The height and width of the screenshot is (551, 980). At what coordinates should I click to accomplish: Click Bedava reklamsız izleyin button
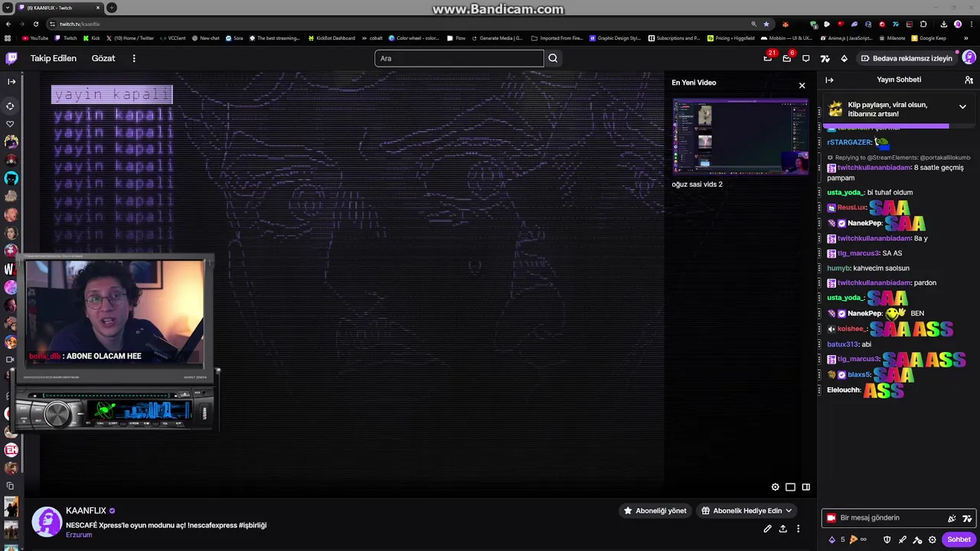(906, 58)
